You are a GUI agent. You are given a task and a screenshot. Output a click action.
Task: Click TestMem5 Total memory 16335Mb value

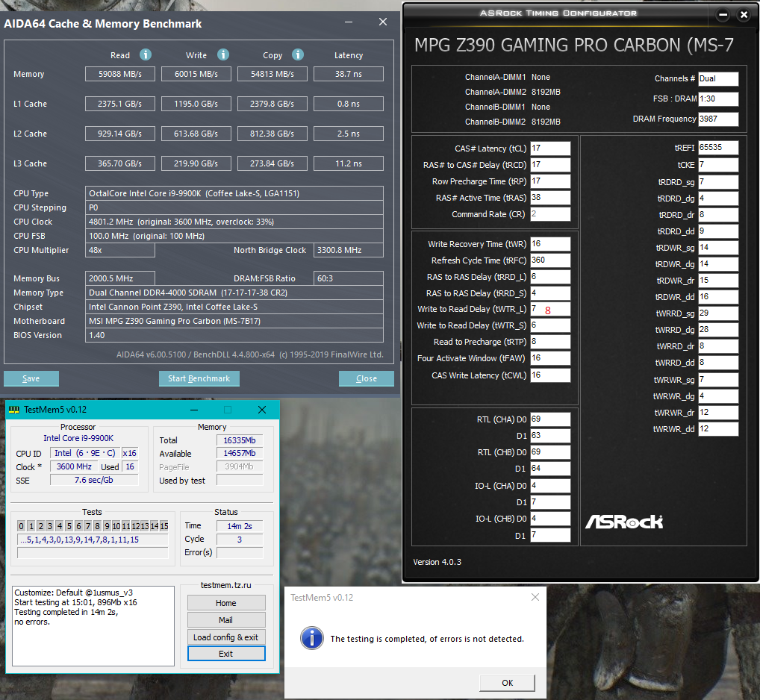coord(240,440)
